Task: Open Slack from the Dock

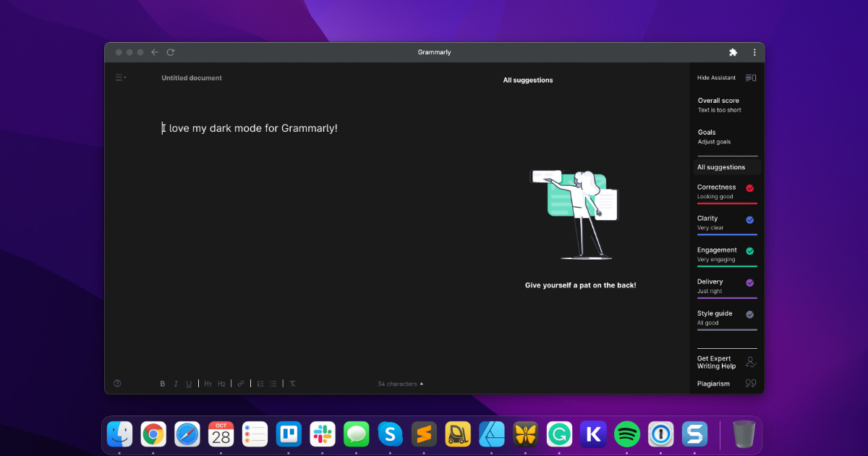Action: [323, 434]
